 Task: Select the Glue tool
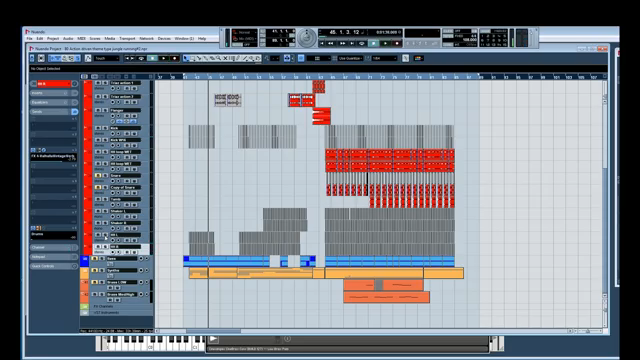(x=205, y=58)
